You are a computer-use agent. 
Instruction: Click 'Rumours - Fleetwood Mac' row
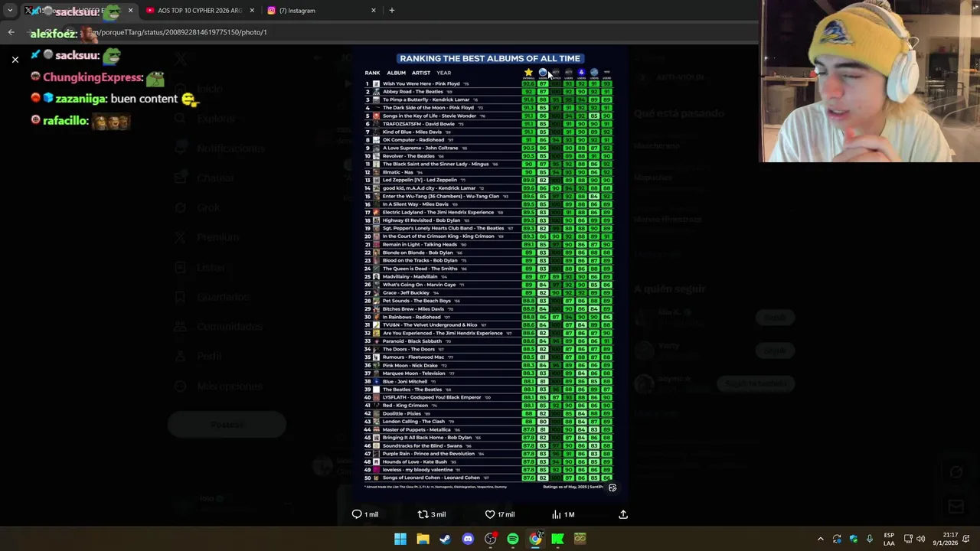488,357
